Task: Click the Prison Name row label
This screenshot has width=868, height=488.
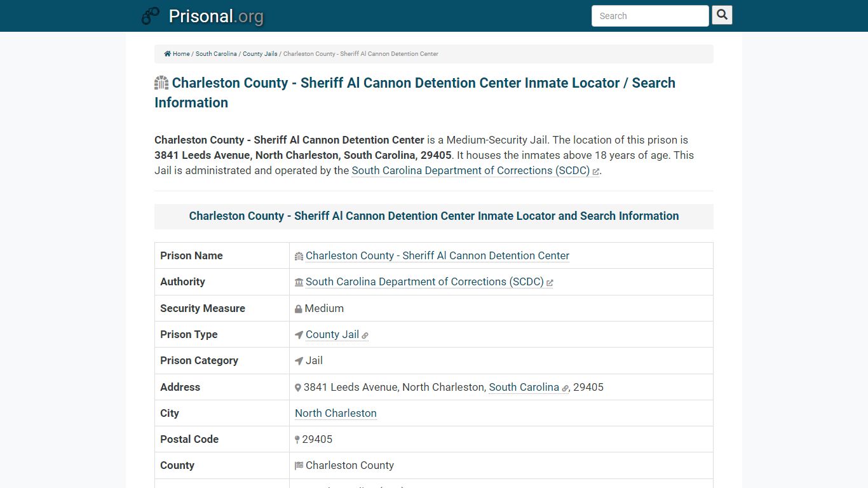Action: click(x=191, y=255)
